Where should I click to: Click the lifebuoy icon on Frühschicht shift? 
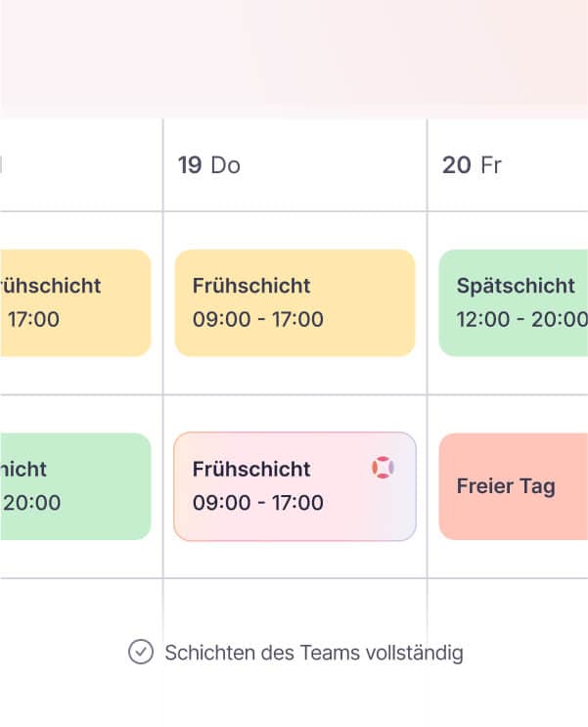(x=383, y=469)
